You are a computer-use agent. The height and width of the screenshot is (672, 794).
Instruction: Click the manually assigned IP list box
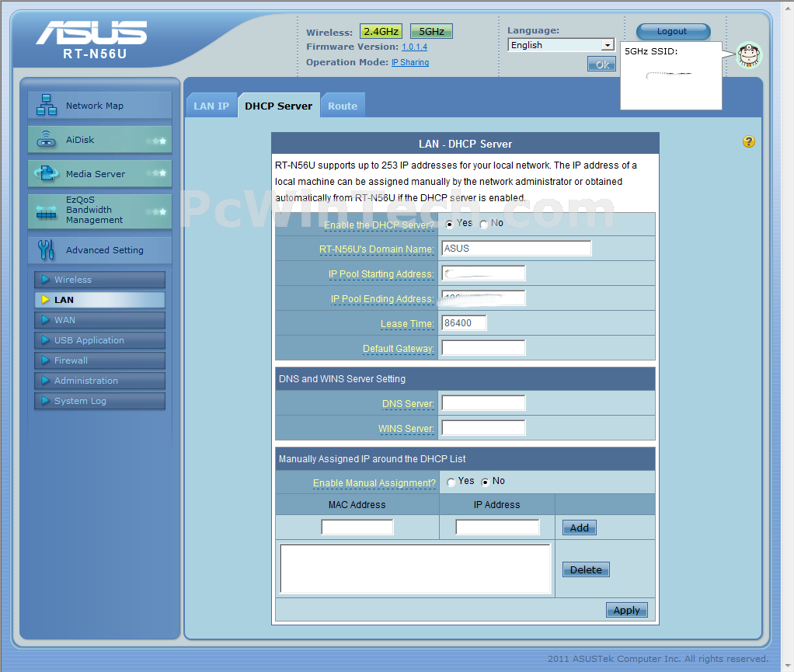point(415,568)
